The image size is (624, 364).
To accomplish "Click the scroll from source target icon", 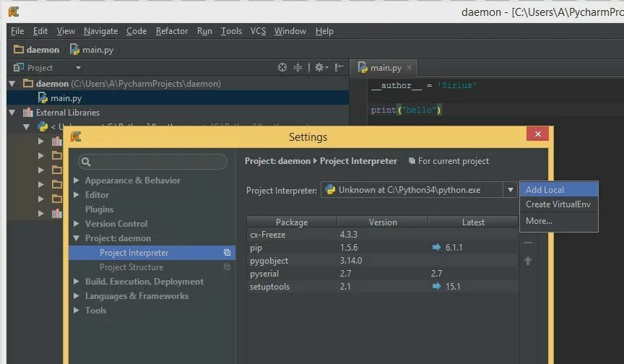I will click(282, 68).
